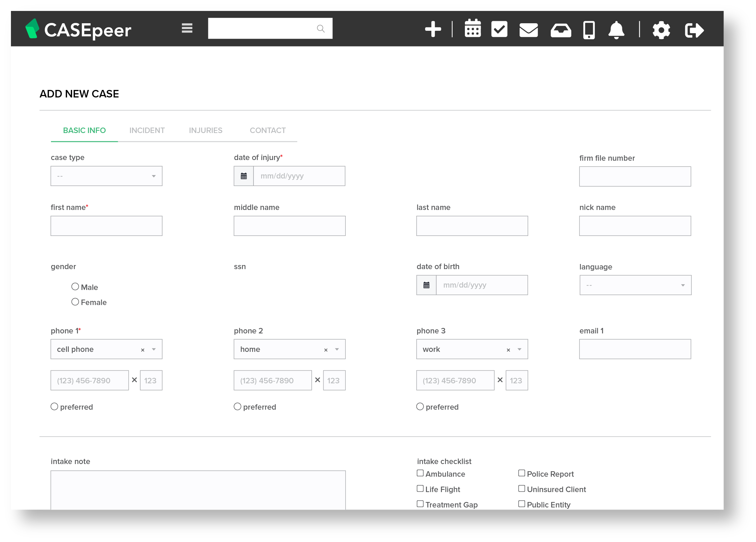
Task: Open the calendar icon in header
Action: tap(472, 29)
